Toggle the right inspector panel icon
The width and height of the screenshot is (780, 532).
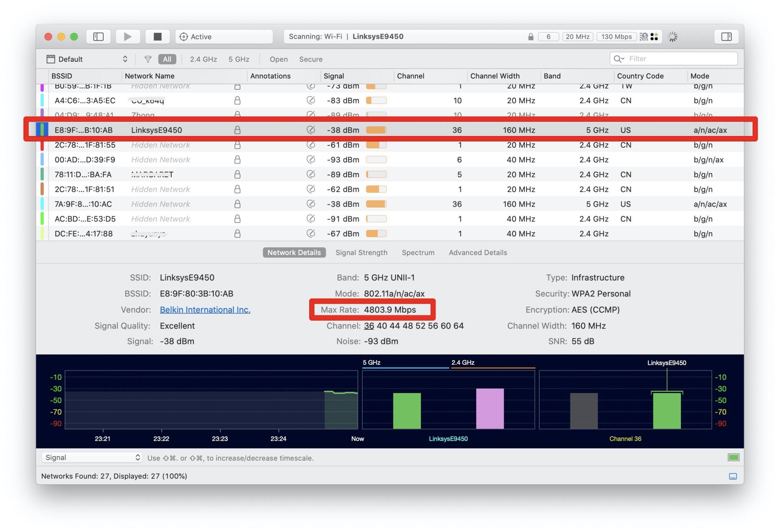(x=726, y=37)
